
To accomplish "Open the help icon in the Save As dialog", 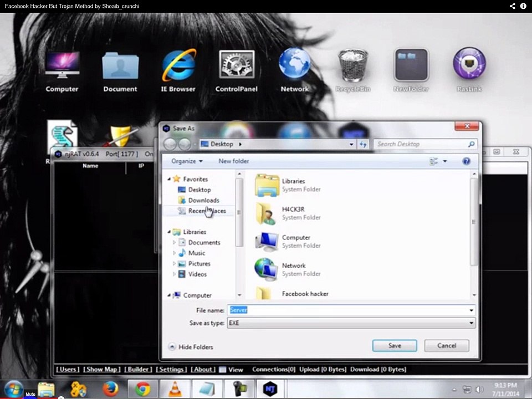I will (467, 161).
